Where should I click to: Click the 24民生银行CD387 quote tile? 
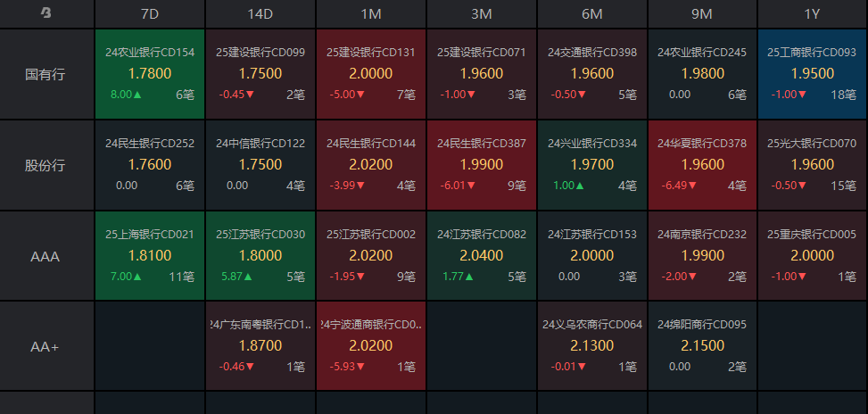point(482,165)
